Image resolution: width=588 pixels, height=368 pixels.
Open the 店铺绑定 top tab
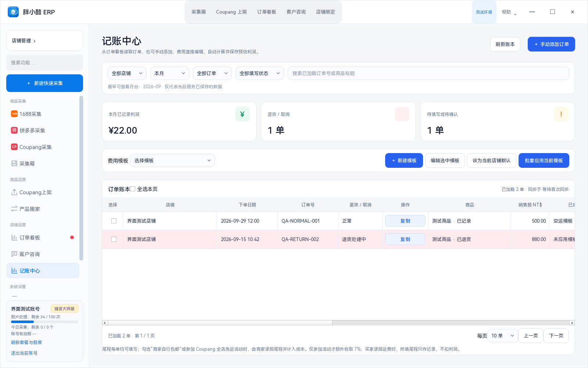point(326,12)
